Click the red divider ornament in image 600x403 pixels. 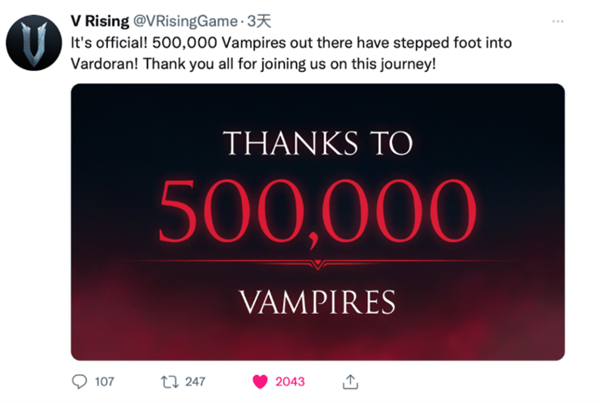tap(318, 263)
